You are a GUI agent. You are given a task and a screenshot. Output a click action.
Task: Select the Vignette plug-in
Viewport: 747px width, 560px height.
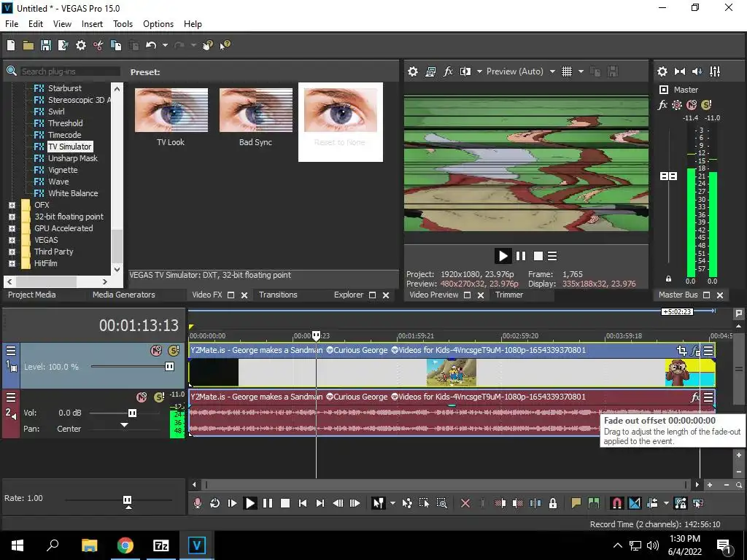pyautogui.click(x=63, y=170)
